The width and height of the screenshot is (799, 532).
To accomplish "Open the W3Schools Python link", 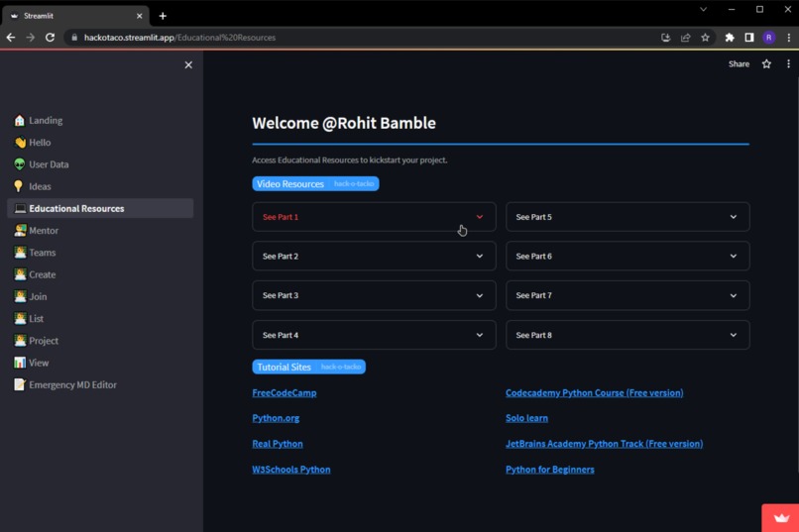I will (x=291, y=470).
